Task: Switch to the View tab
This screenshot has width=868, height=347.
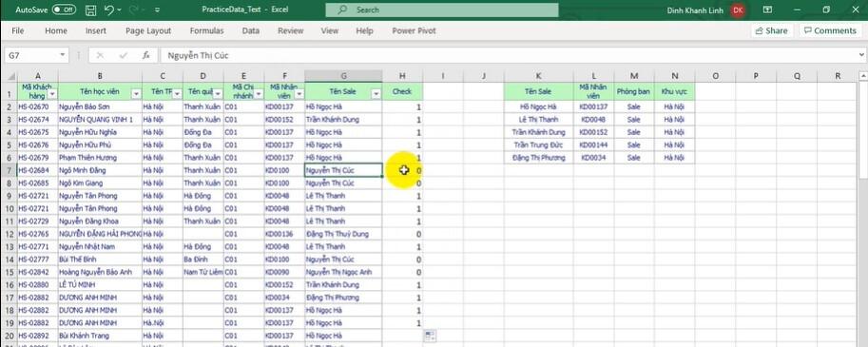Action: point(329,31)
